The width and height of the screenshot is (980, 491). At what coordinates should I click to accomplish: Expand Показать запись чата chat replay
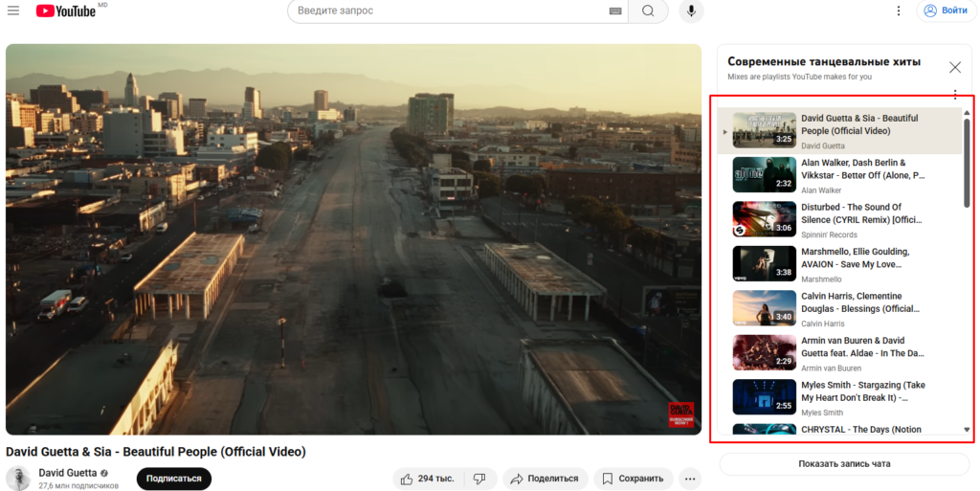[x=844, y=464]
